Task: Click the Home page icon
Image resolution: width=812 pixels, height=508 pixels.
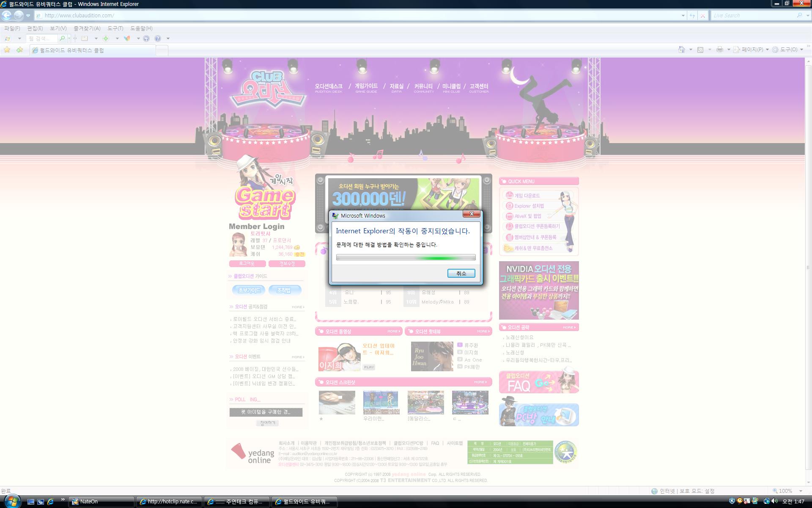Action: coord(681,50)
